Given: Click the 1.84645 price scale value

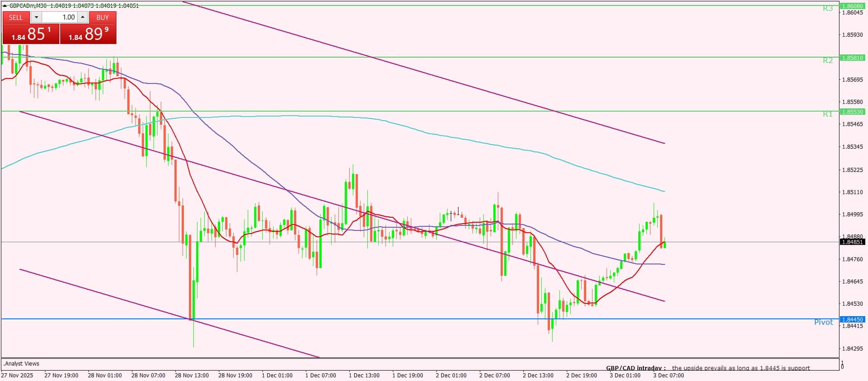Looking at the screenshot, I should click(852, 282).
